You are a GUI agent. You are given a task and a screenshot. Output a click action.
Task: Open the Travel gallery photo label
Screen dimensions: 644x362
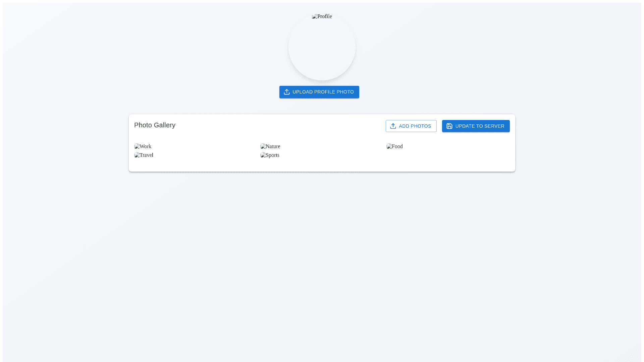pyautogui.click(x=147, y=155)
